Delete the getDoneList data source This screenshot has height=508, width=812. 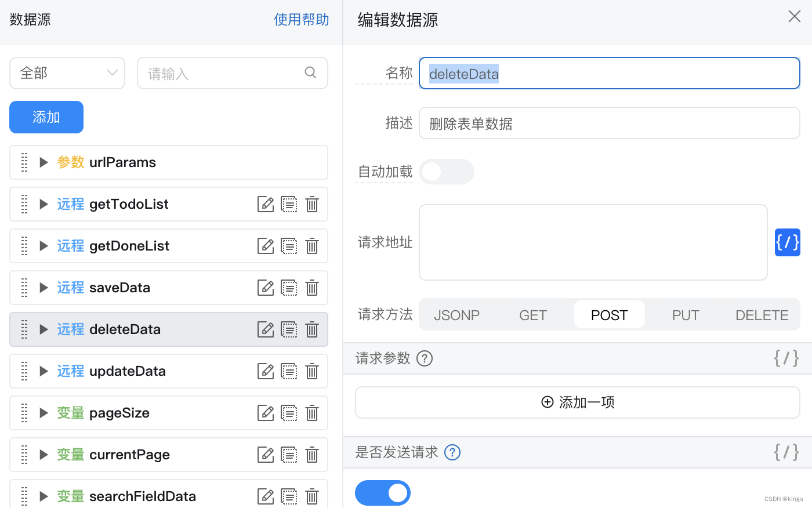[312, 246]
